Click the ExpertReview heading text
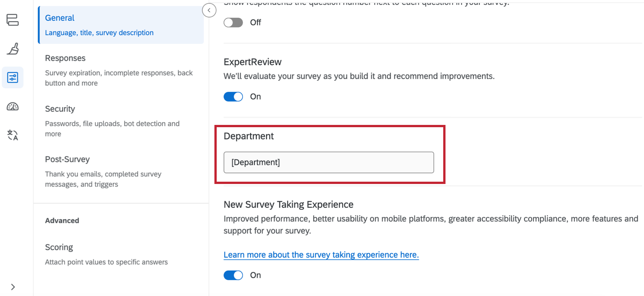 coord(253,62)
